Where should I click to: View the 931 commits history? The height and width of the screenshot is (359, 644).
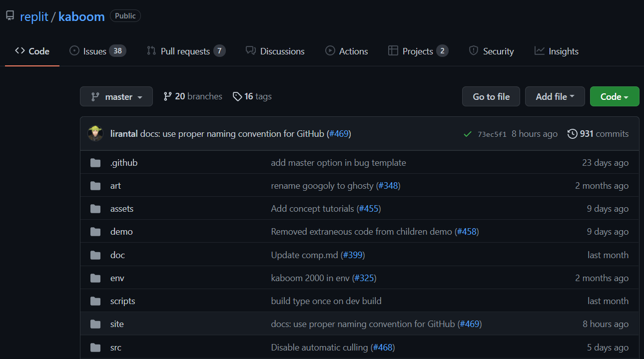598,134
